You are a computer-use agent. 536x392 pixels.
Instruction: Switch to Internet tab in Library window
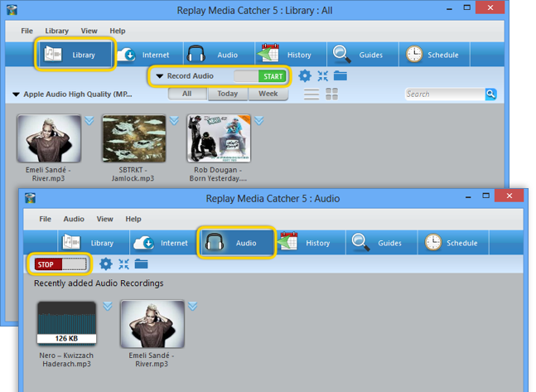148,55
